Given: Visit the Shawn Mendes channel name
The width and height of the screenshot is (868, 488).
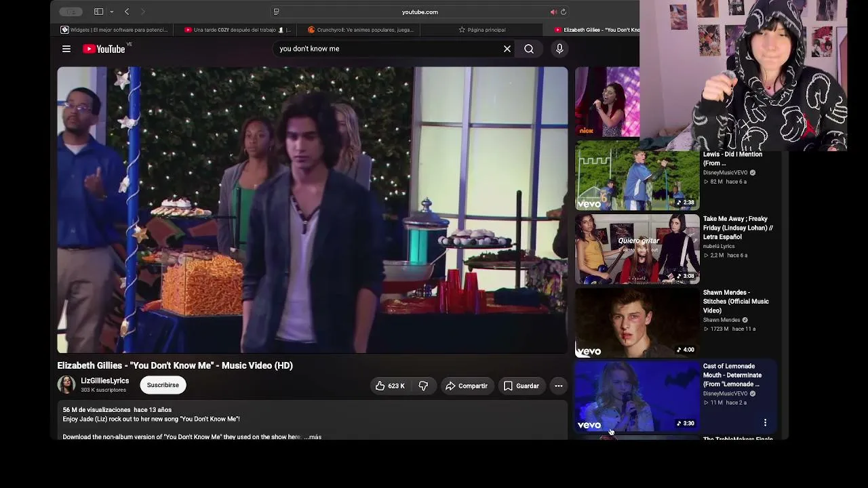Looking at the screenshot, I should click(x=722, y=320).
